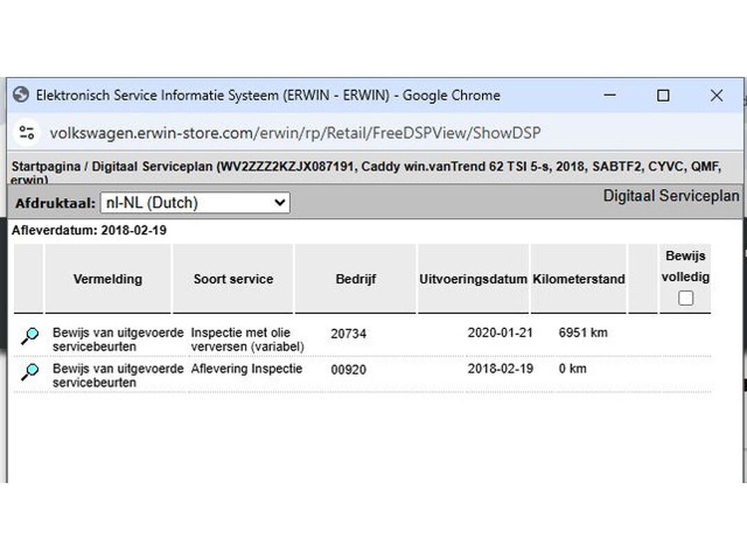This screenshot has height=560, width=747.
Task: Click the globe icon in the title bar
Action: coord(21,94)
